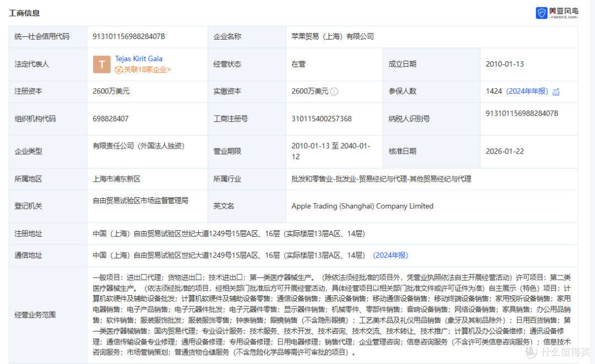
Task: Click the 美亚风鸟 riskbird logo
Action: pos(556,13)
